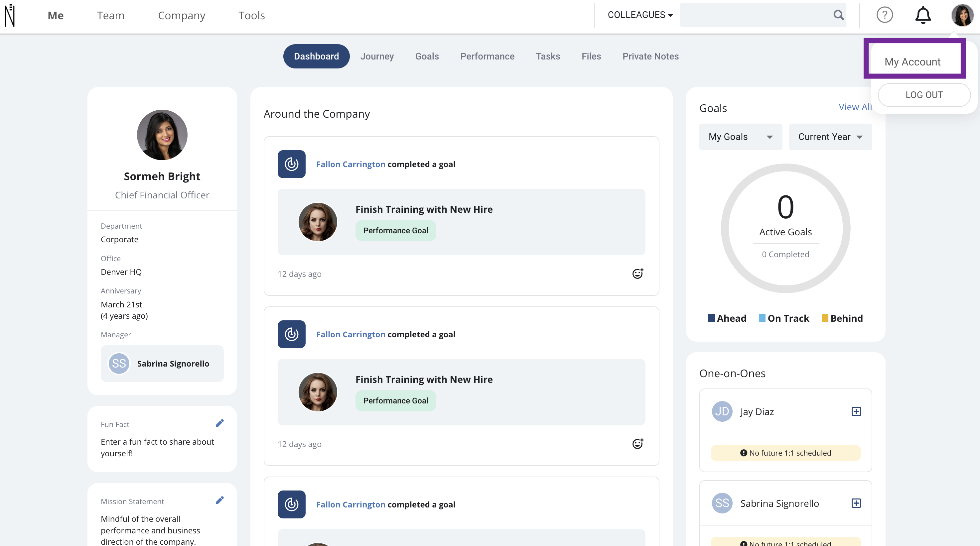Add one-on-one with Sabrina Signorello plus icon
Screen dimensions: 980x546
856,503
